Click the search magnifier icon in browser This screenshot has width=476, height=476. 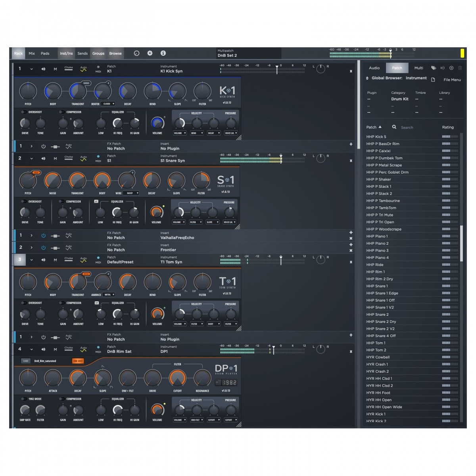point(394,127)
